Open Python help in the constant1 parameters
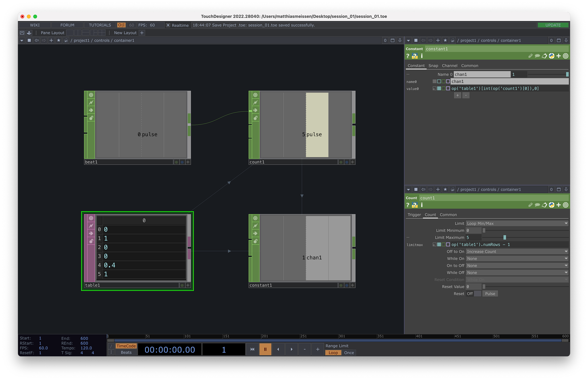This screenshot has width=588, height=380. pos(415,56)
